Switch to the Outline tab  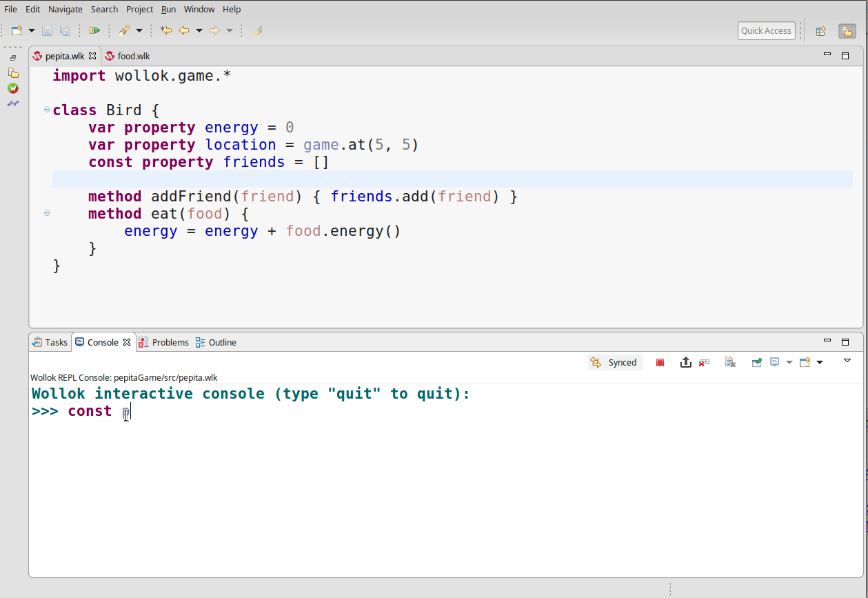216,342
